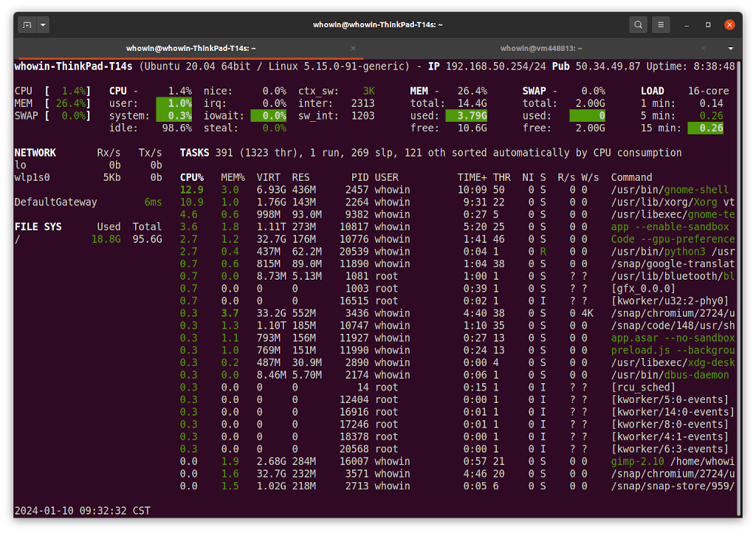Screen dimensions: 756x533
Task: Click the SWAP heading in stats
Action: [535, 91]
